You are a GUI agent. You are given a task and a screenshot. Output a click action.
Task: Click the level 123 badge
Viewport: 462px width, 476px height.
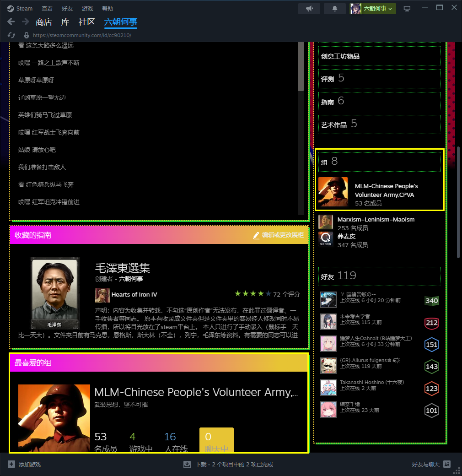coord(431,389)
